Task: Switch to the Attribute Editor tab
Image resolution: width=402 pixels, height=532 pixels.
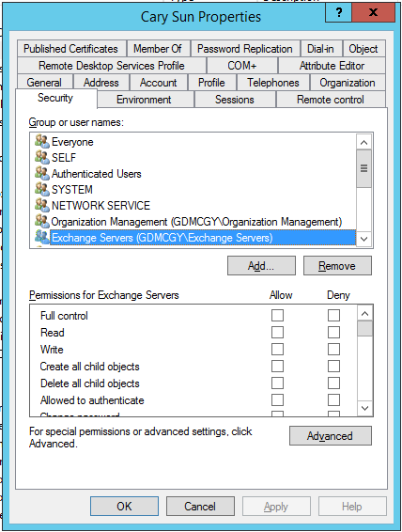Action: [x=332, y=66]
